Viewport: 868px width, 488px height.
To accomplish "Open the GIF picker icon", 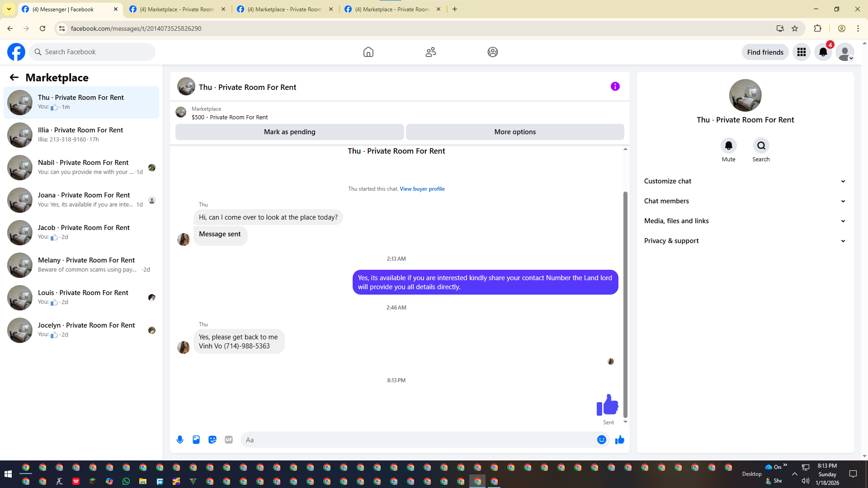I will point(229,440).
